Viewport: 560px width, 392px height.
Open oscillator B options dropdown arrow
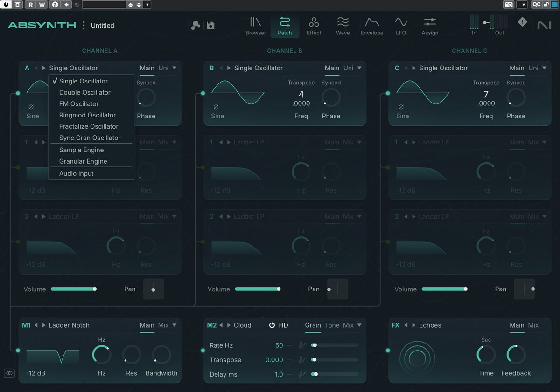coord(359,68)
